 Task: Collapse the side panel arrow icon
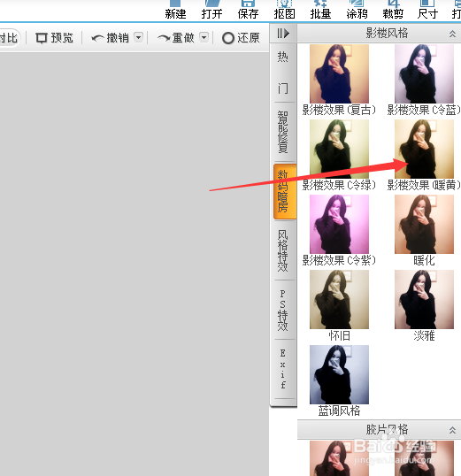[283, 33]
